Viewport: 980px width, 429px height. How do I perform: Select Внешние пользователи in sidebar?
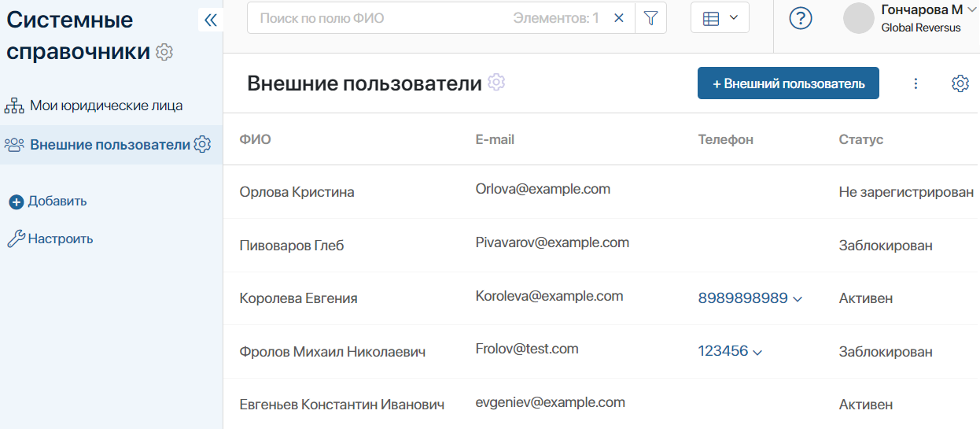(x=112, y=145)
